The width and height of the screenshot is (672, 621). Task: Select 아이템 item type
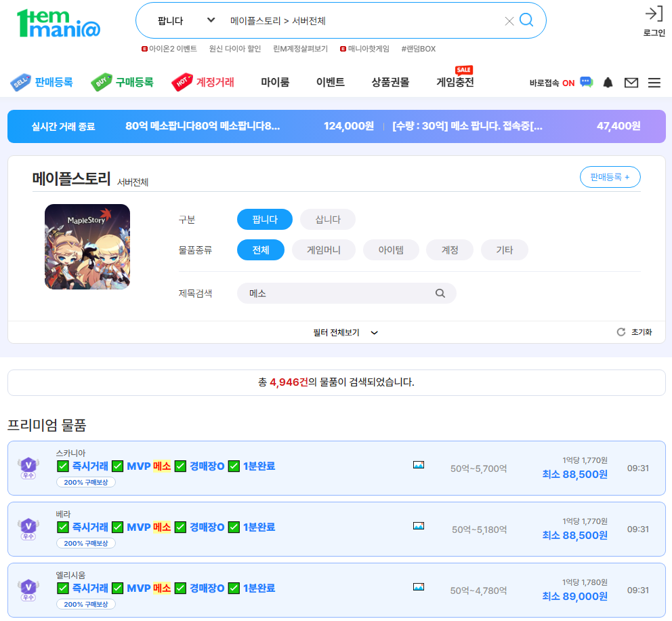[x=391, y=250]
